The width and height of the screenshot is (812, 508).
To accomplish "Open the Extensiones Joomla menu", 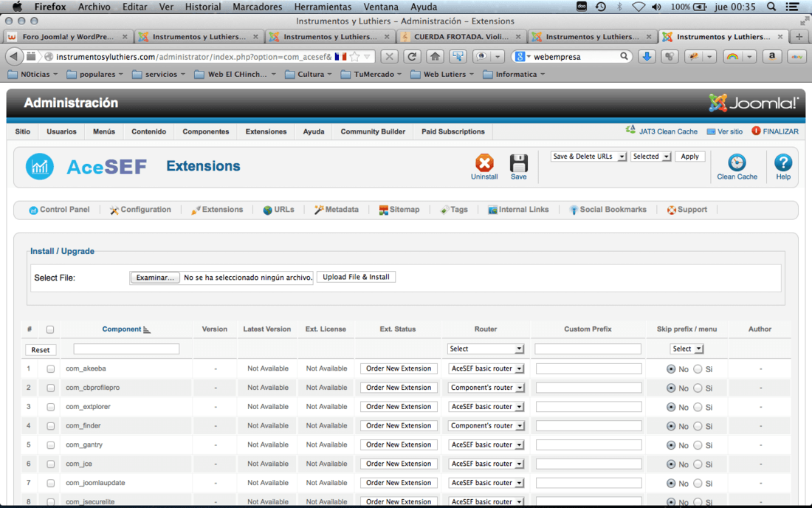I will (x=266, y=131).
